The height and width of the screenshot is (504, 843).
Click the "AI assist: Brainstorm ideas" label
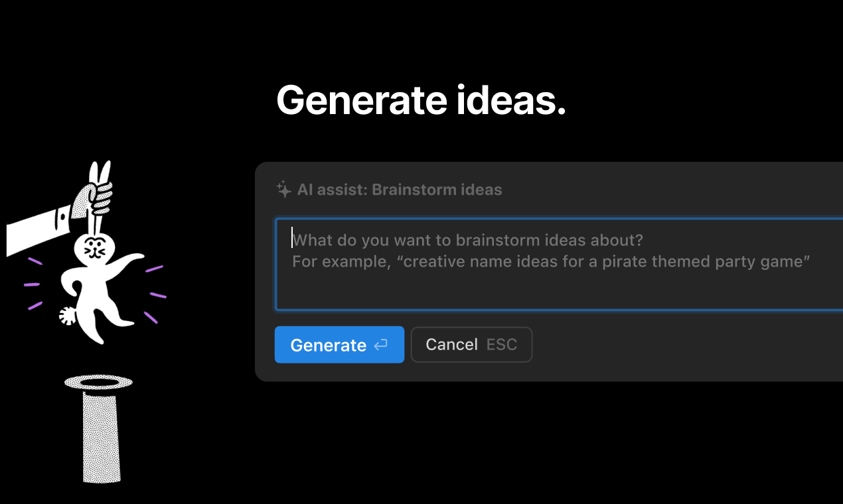click(x=400, y=190)
